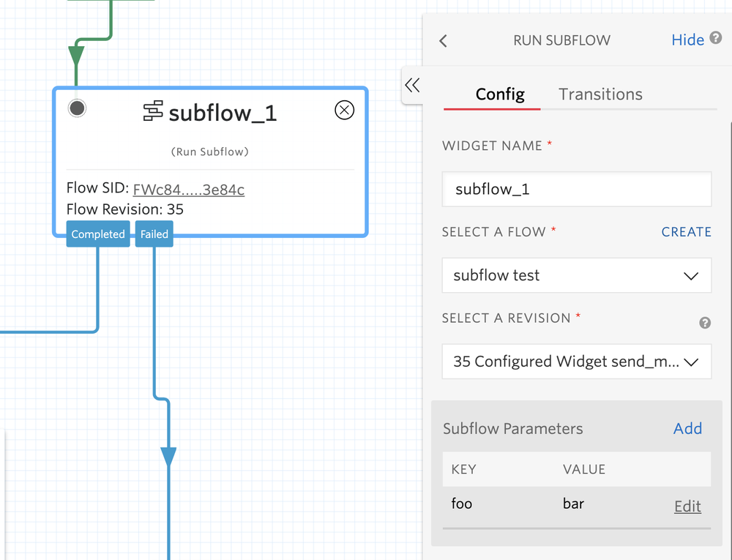
Task: Open the FWc84.....3e84c Flow SID link
Action: 188,189
